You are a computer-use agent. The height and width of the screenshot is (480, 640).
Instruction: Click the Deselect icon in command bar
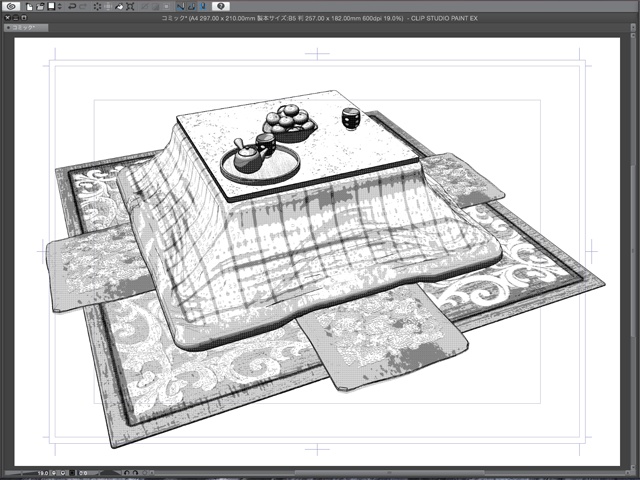(144, 7)
